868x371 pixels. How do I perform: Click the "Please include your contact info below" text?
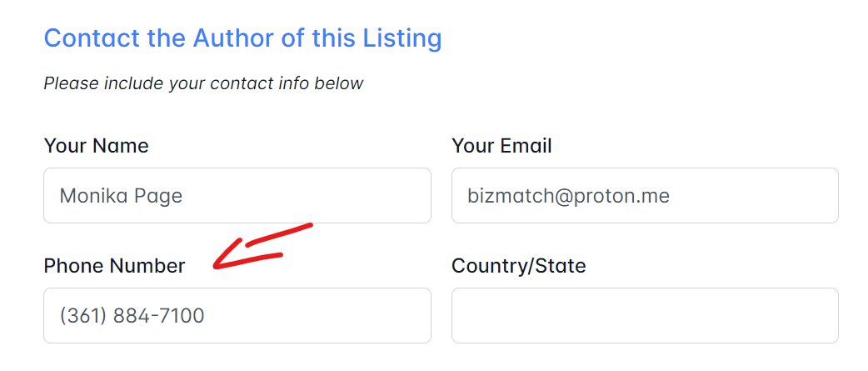click(203, 83)
